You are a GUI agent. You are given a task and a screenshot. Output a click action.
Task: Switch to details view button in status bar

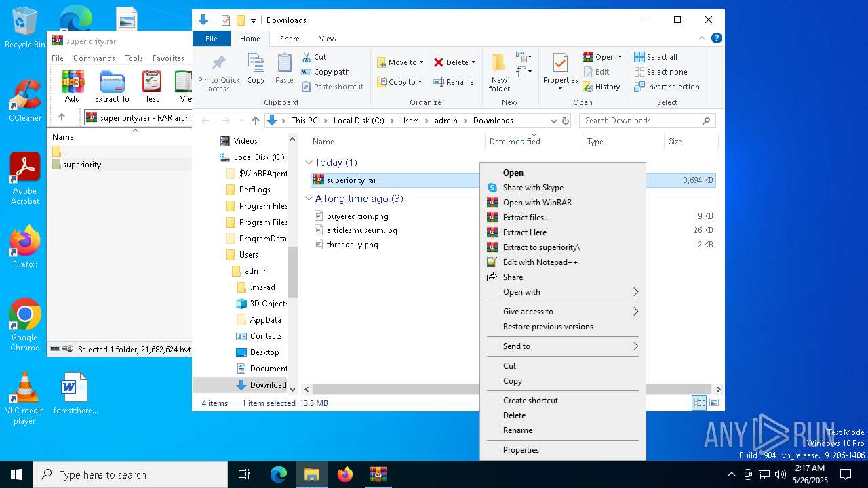[699, 403]
